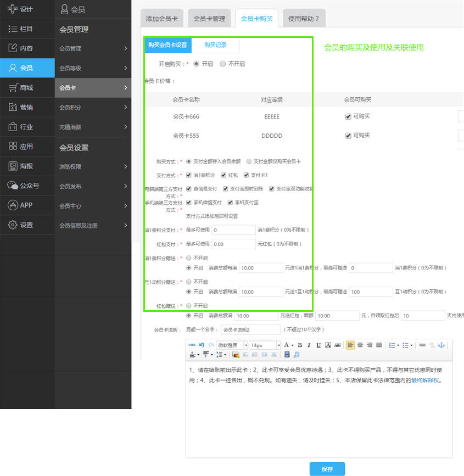Uncheck 可购买 for 会员卡666
Screen dimensions: 464x476
click(x=348, y=116)
